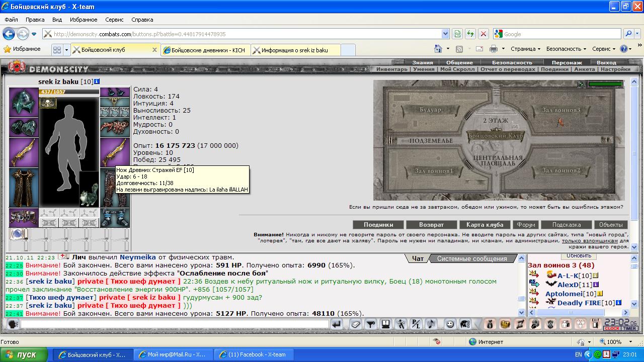Click the Карта клуба button
This screenshot has height=362, width=644.
point(485,225)
